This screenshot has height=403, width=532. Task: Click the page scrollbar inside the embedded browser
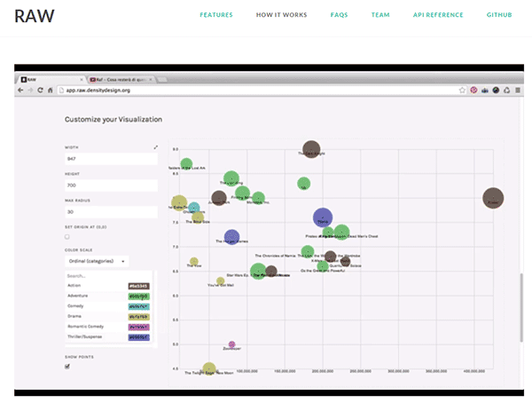tap(521, 307)
